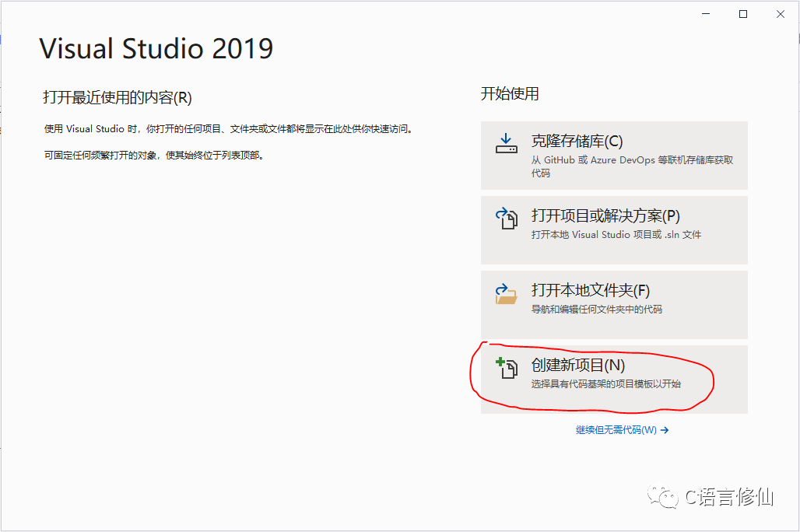Click 打开本地 Visual Studio 项目或 .sln 文件 text
This screenshot has height=532, width=800.
(x=616, y=235)
